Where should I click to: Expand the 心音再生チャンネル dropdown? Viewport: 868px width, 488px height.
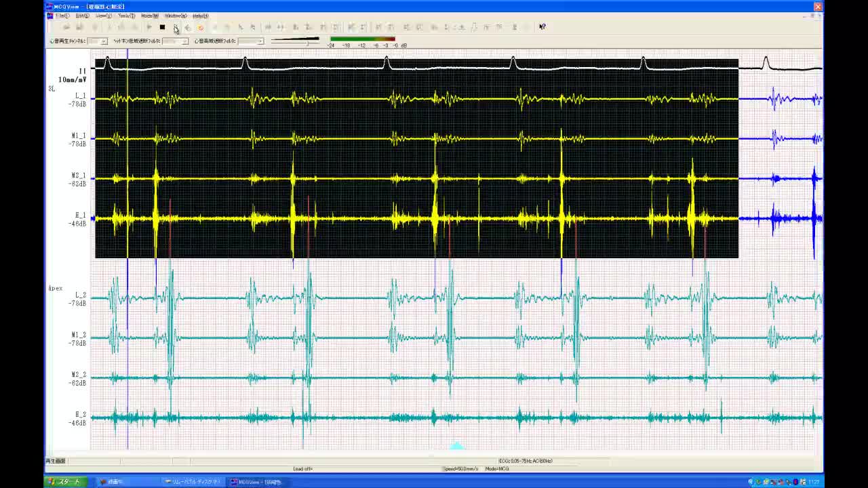coord(104,41)
